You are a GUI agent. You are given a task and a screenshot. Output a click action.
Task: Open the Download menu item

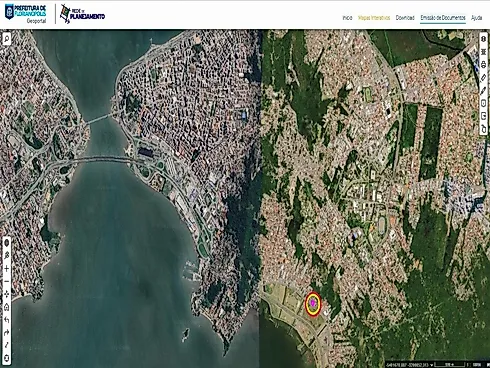click(405, 18)
